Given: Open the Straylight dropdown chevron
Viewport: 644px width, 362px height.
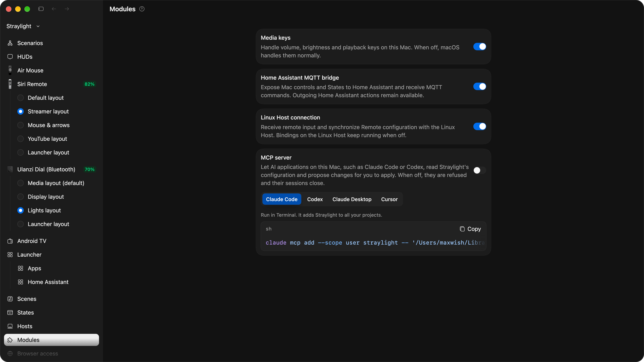Looking at the screenshot, I should pyautogui.click(x=38, y=26).
